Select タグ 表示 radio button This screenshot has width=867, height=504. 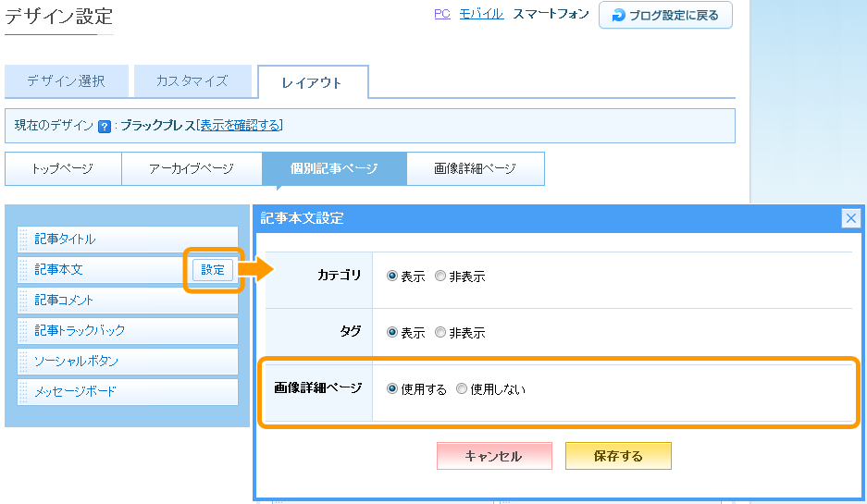tap(392, 333)
